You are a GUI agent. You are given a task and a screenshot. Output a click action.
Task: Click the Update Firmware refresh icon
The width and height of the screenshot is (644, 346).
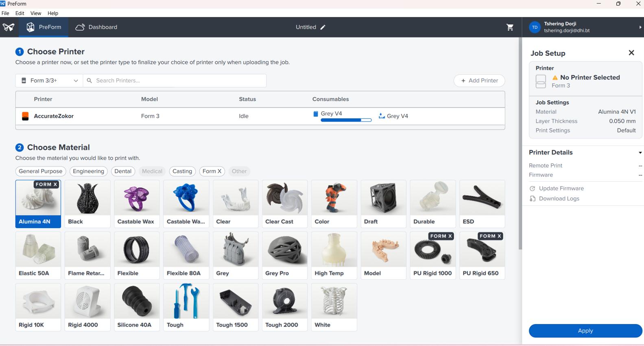[533, 189]
